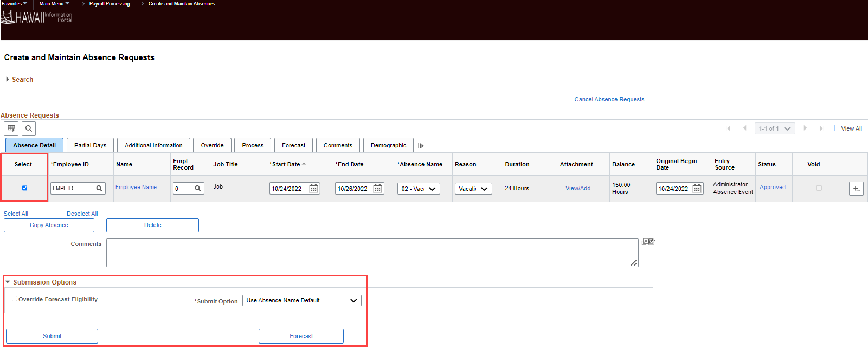Open the Submit Option dropdown
Viewport: 868px width, 349px height.
(301, 300)
